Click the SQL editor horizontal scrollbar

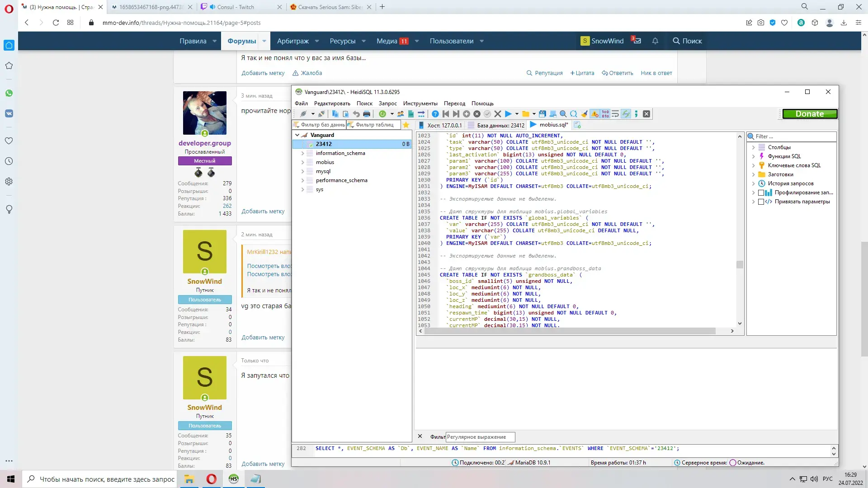(570, 331)
